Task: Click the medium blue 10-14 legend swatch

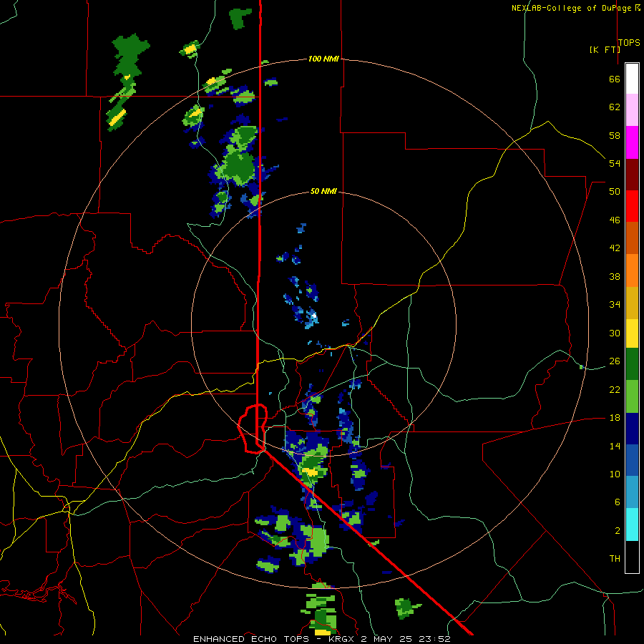Action: tap(632, 460)
